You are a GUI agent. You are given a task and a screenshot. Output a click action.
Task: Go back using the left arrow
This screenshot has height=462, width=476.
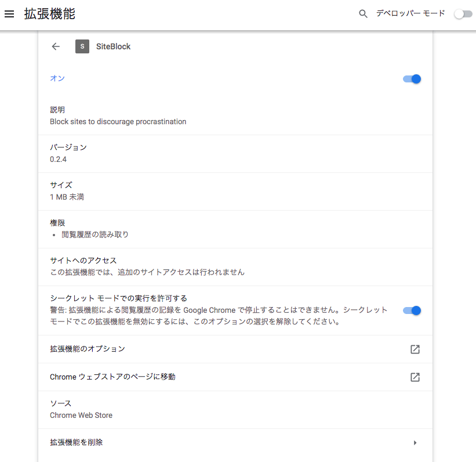(x=56, y=46)
